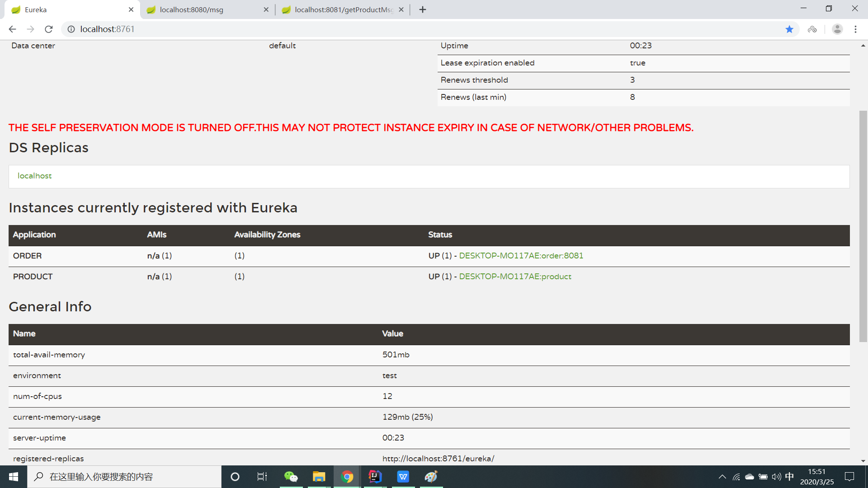Click the environment value test
The image size is (868, 488).
point(389,375)
